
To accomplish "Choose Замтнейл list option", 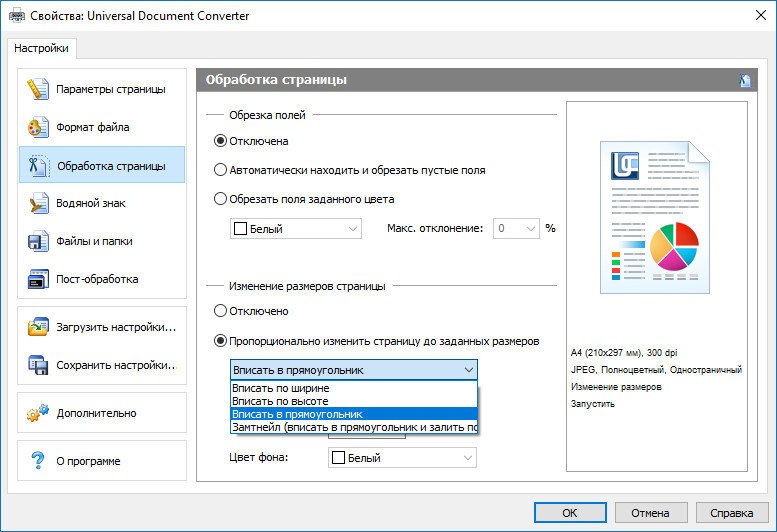I will click(x=354, y=426).
